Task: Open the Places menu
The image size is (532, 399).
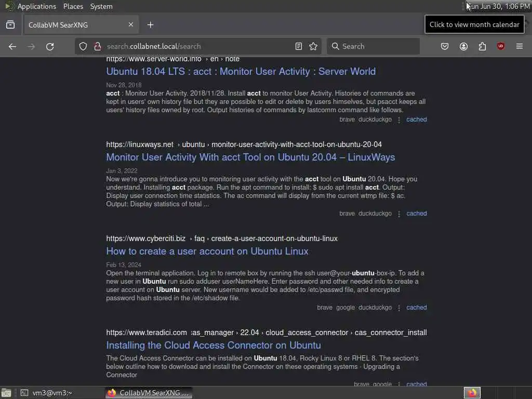Action: tap(73, 6)
